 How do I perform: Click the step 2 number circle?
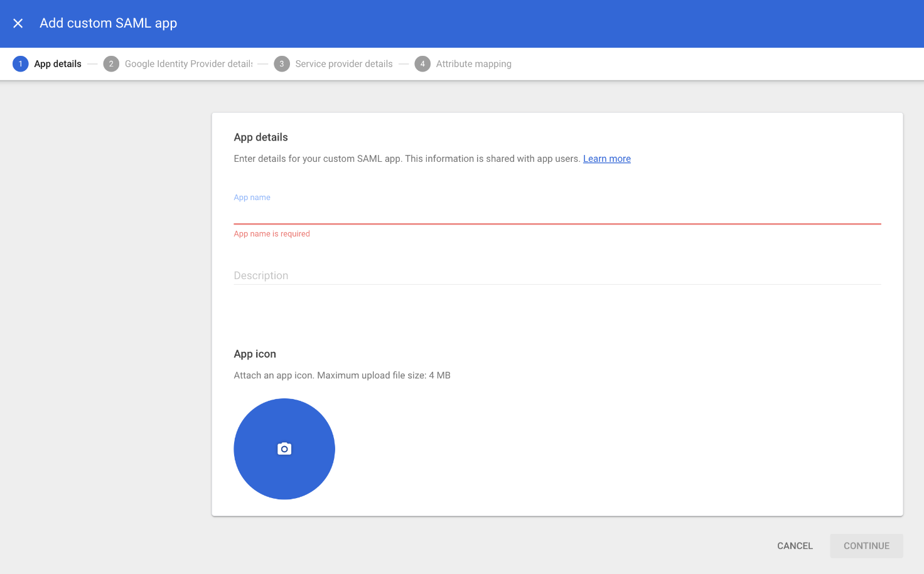tap(111, 64)
